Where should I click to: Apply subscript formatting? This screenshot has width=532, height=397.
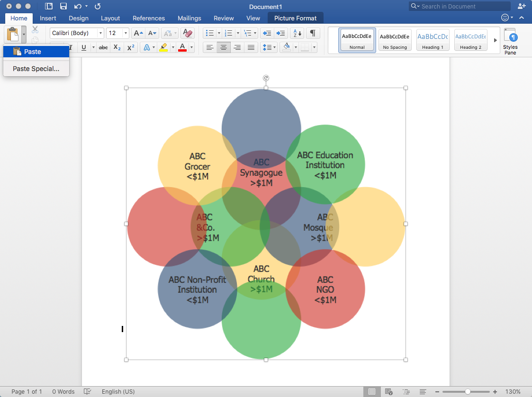(117, 47)
